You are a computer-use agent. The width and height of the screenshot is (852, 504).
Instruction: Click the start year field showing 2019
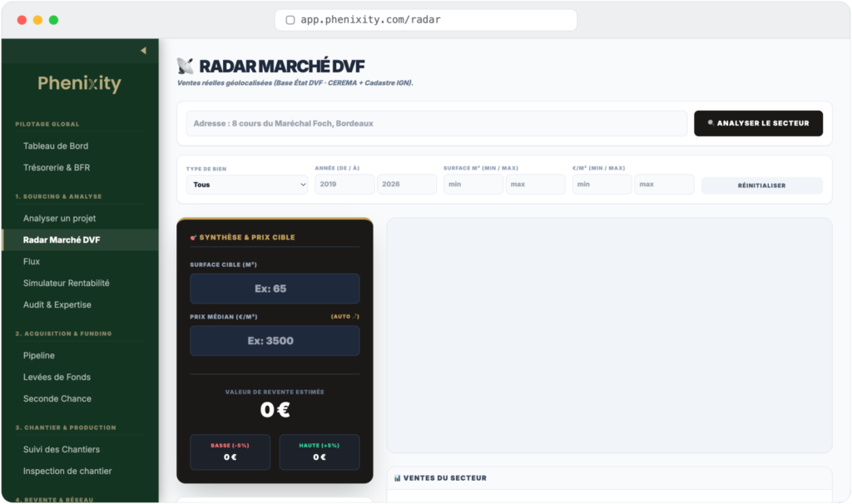click(x=344, y=185)
